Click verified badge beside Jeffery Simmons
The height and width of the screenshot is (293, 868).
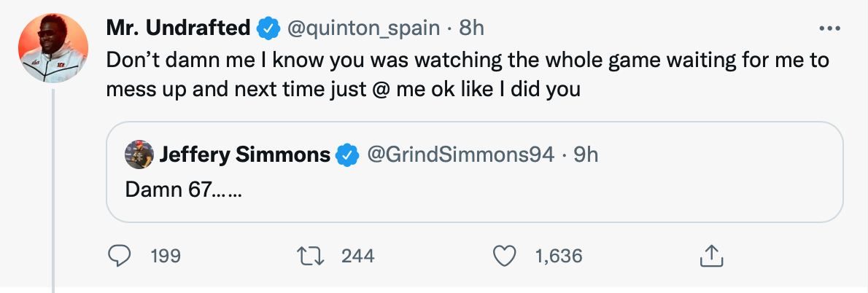(346, 155)
